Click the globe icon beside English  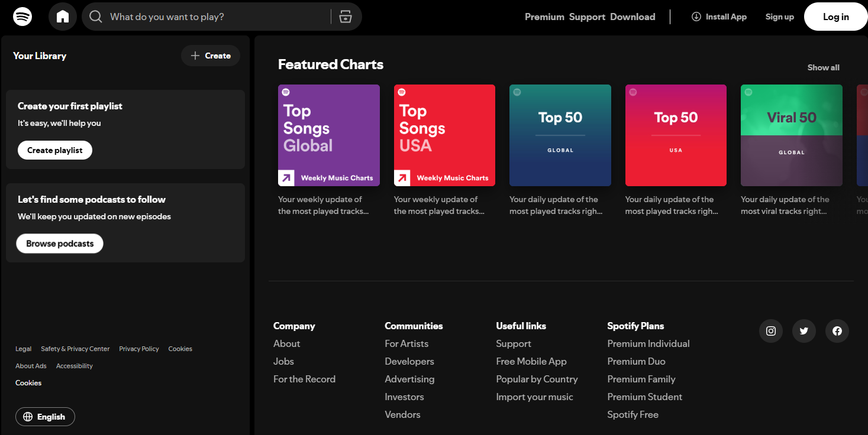click(x=28, y=417)
